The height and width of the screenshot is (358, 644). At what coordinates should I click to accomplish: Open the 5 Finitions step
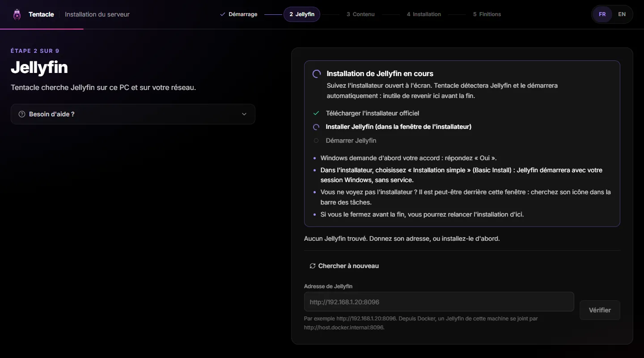tap(487, 14)
